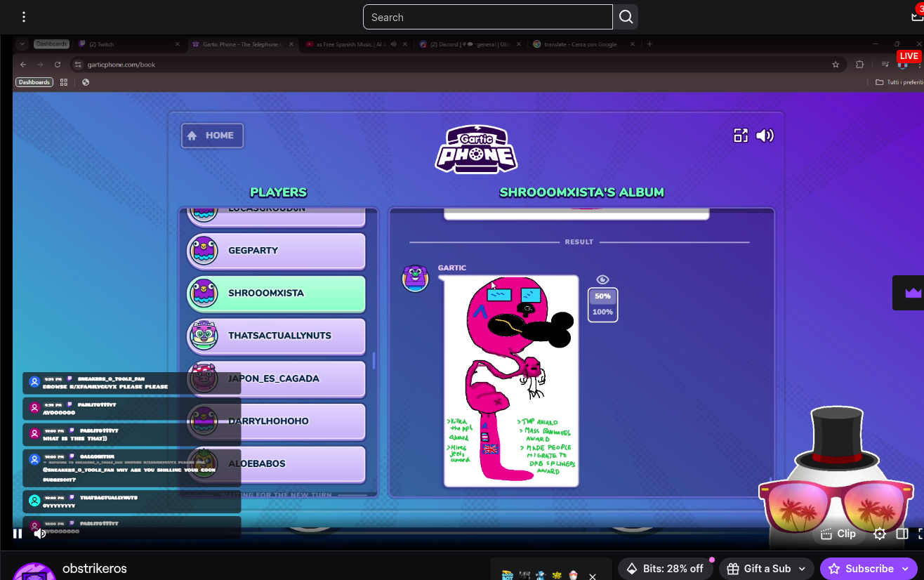924x580 pixels.
Task: Toggle the Gartic Phone sound icon
Action: click(x=765, y=136)
